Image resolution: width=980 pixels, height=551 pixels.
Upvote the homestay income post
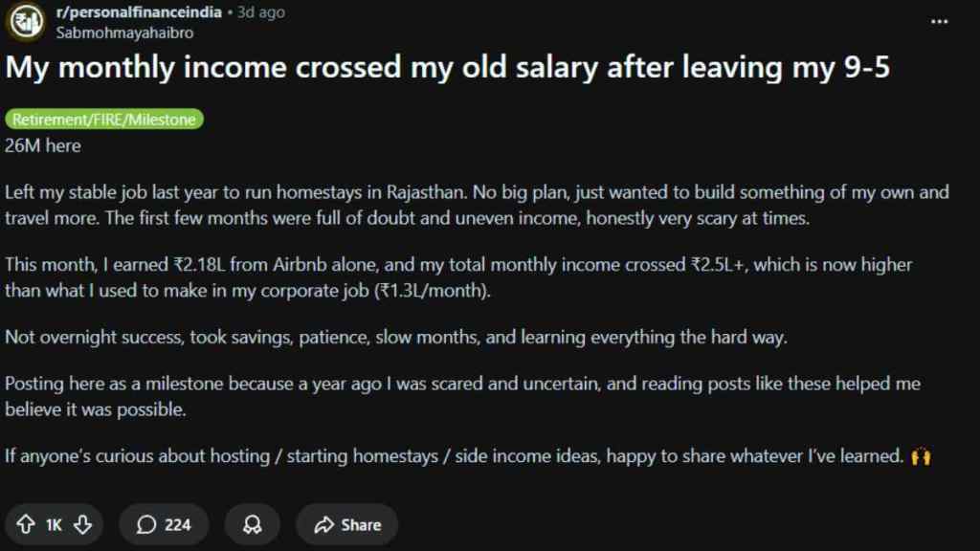(24, 524)
